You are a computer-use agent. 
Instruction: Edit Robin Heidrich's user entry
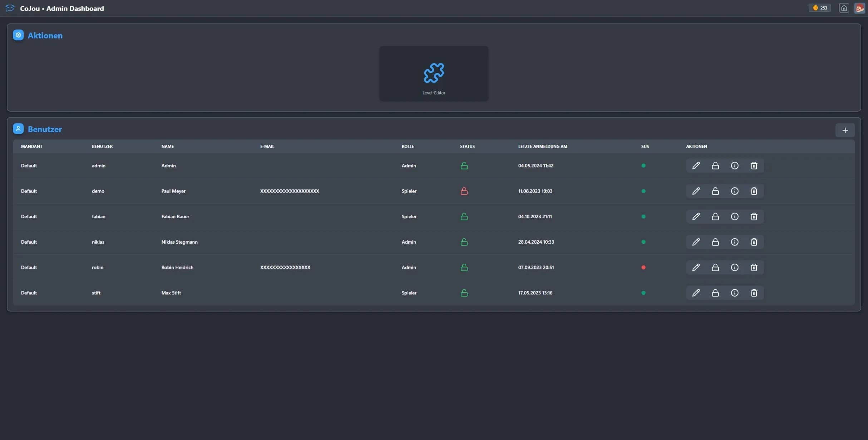pos(696,267)
